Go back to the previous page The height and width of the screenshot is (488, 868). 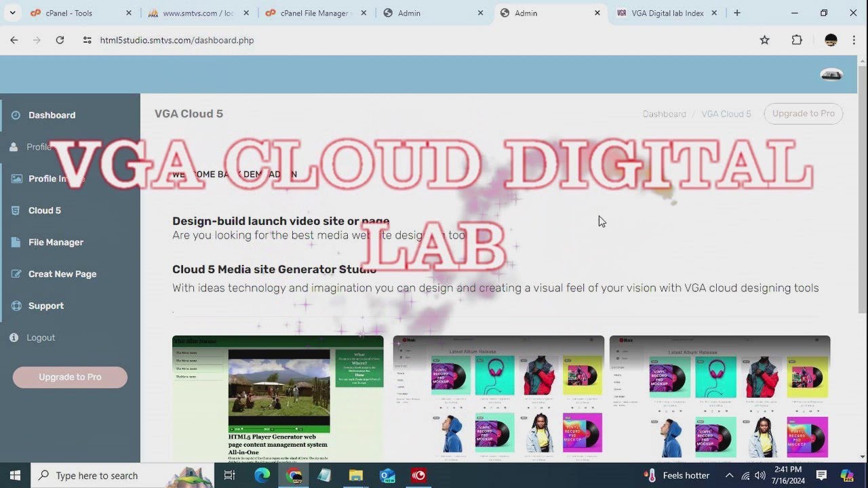pyautogui.click(x=14, y=40)
